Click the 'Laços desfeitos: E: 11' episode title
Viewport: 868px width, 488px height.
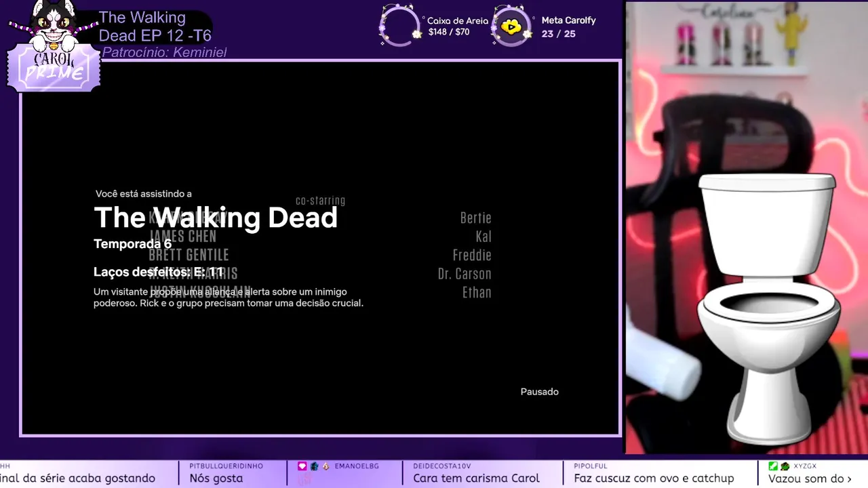pyautogui.click(x=158, y=272)
